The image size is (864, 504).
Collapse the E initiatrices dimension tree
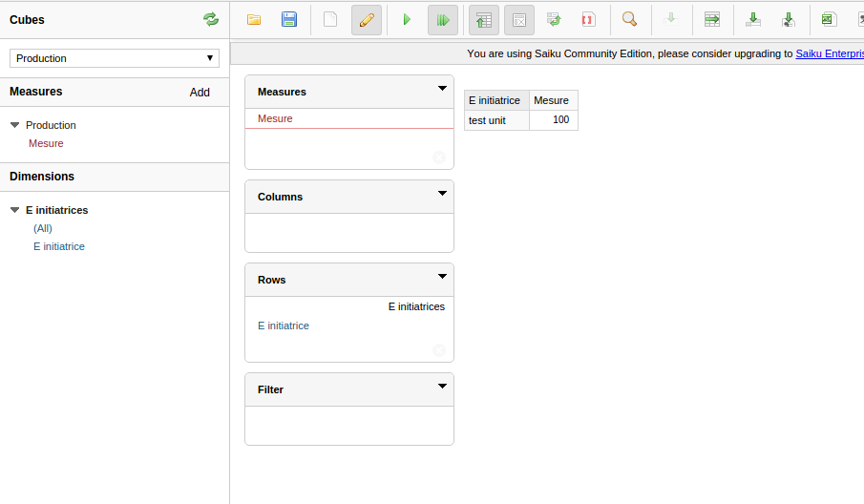tap(15, 210)
